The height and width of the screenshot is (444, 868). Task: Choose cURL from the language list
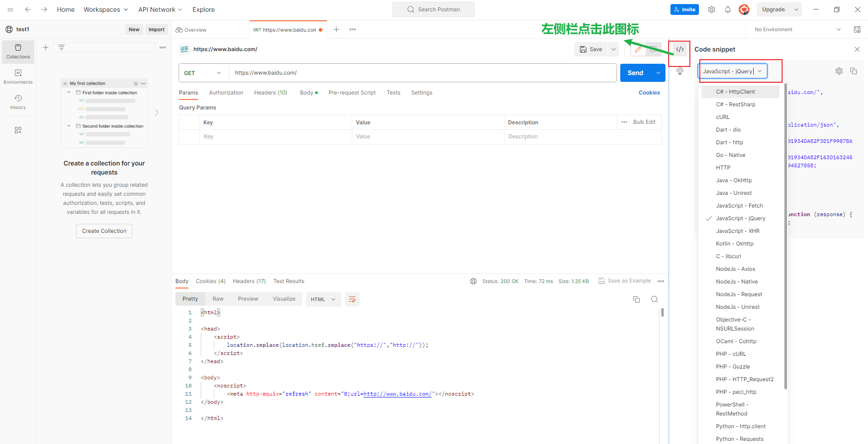(741, 117)
